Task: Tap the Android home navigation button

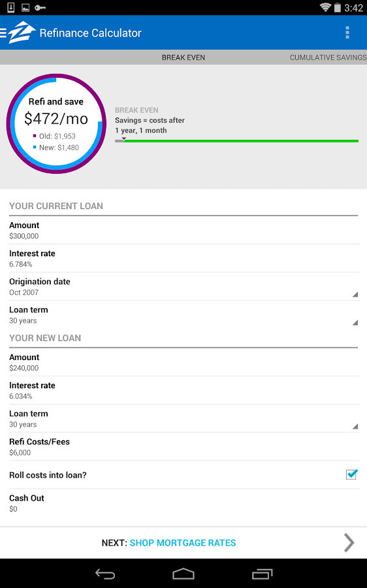Action: click(x=183, y=574)
